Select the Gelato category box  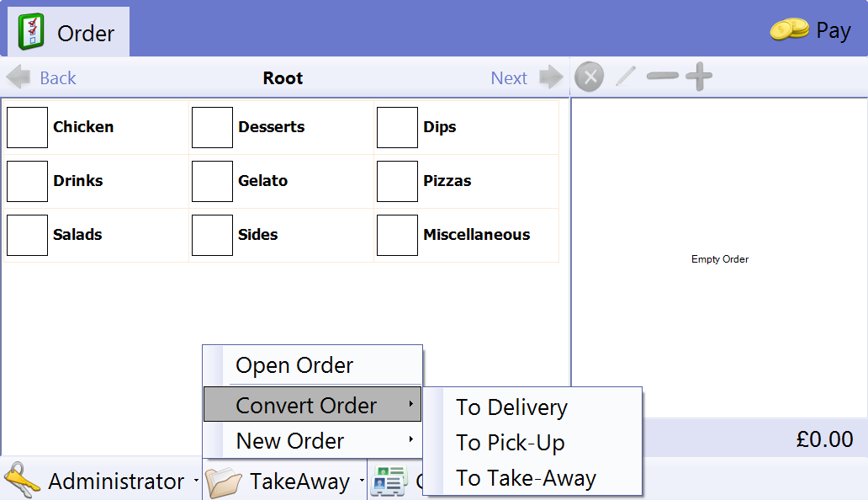click(213, 181)
